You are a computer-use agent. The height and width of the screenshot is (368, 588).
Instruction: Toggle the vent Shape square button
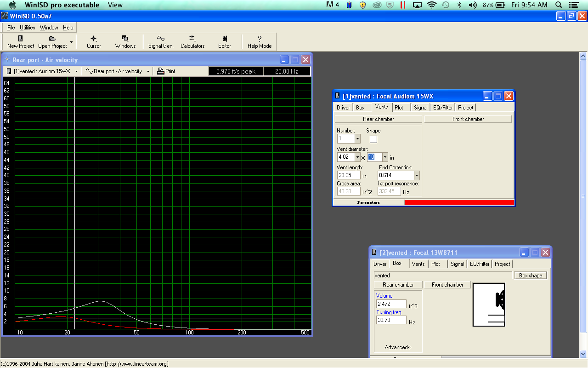pyautogui.click(x=373, y=139)
